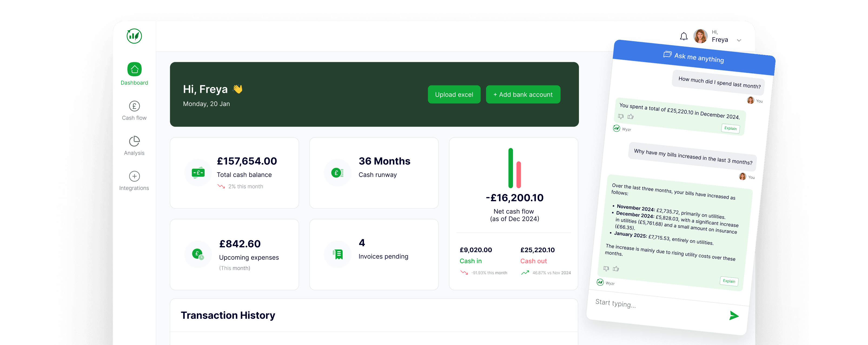Click the £157,654.00 total cash balance value

coord(247,161)
